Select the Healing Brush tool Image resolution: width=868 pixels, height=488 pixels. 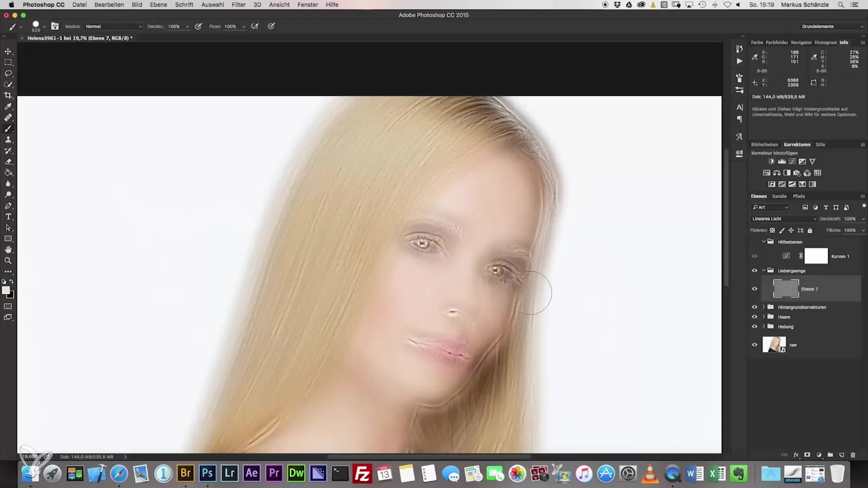(x=8, y=117)
